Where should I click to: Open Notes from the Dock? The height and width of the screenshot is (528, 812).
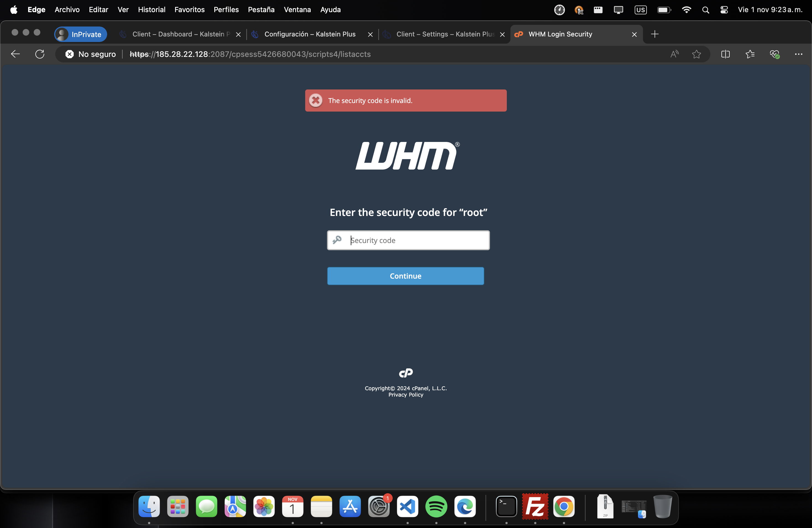point(321,506)
